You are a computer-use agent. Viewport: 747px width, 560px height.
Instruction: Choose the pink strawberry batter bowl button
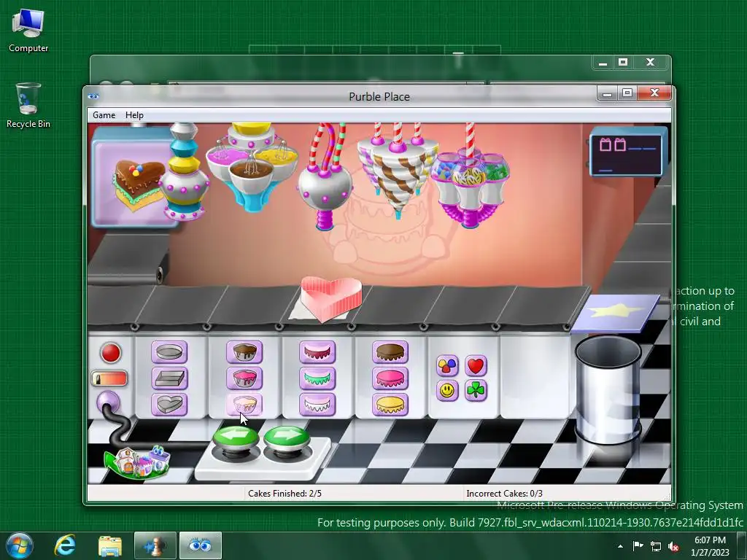[244, 378]
